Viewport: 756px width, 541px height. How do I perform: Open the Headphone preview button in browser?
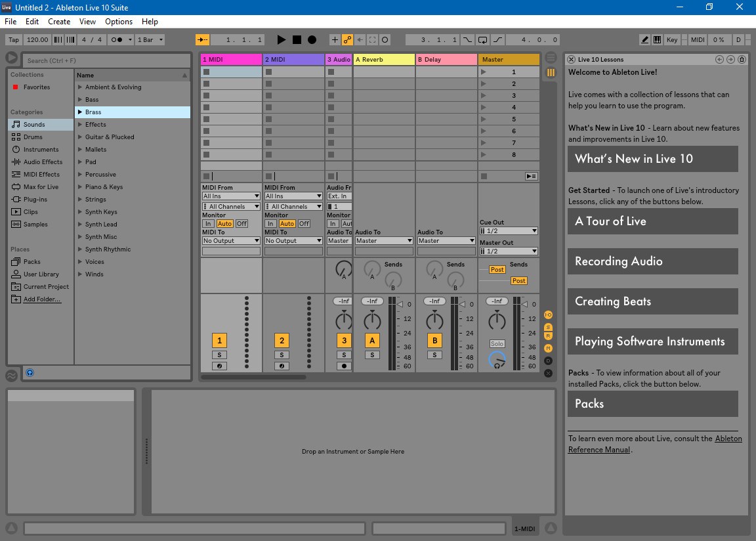30,373
